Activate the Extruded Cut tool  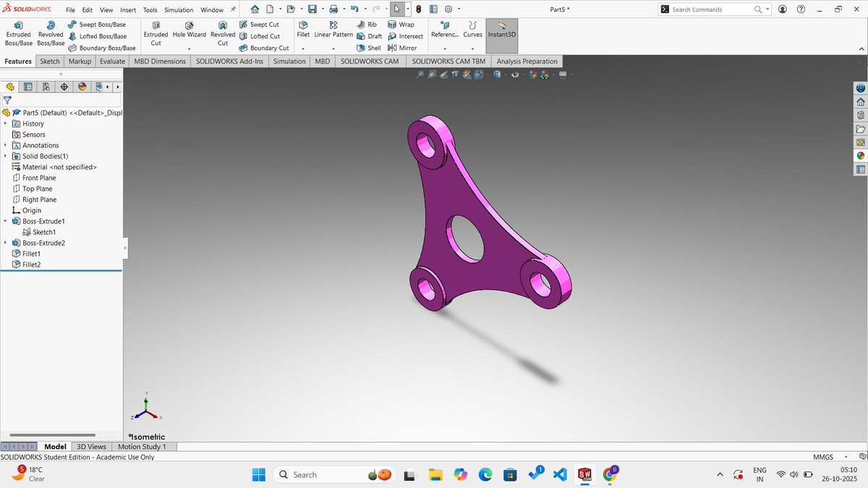[156, 33]
